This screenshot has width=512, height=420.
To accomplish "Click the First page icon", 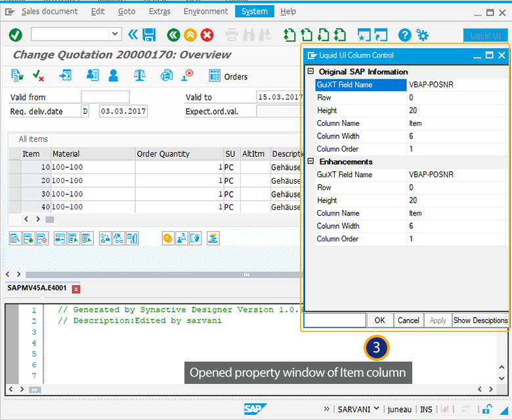I will coord(289,35).
